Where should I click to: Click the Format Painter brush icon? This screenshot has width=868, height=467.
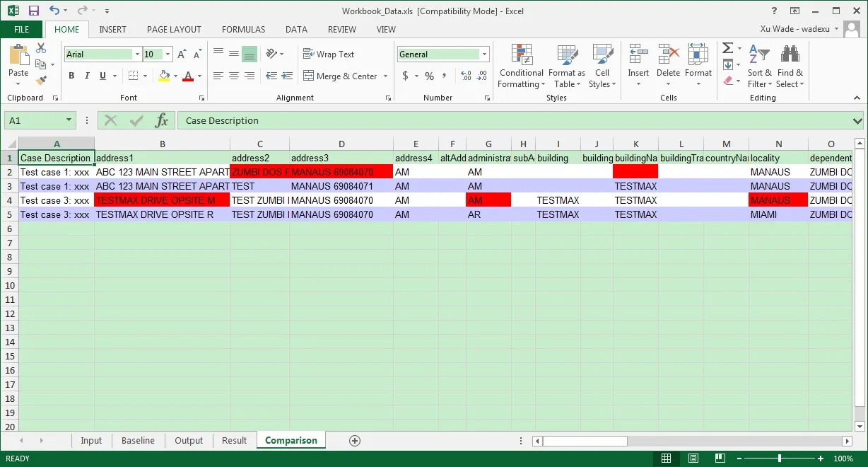[x=41, y=81]
